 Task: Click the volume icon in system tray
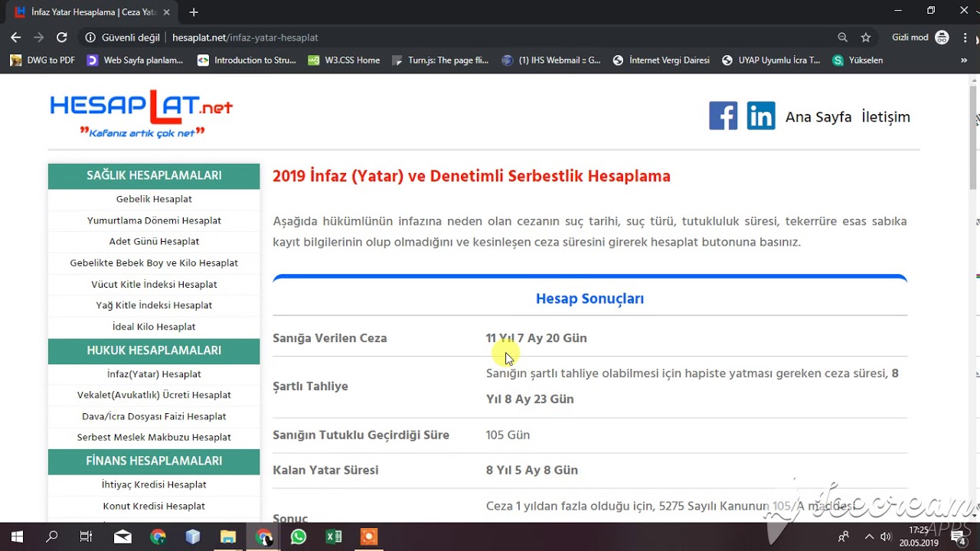[886, 536]
